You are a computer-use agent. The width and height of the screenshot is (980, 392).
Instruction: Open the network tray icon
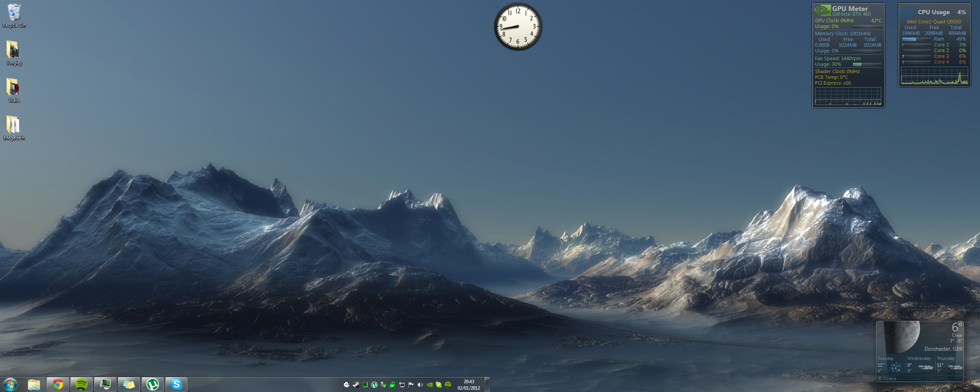click(402, 385)
